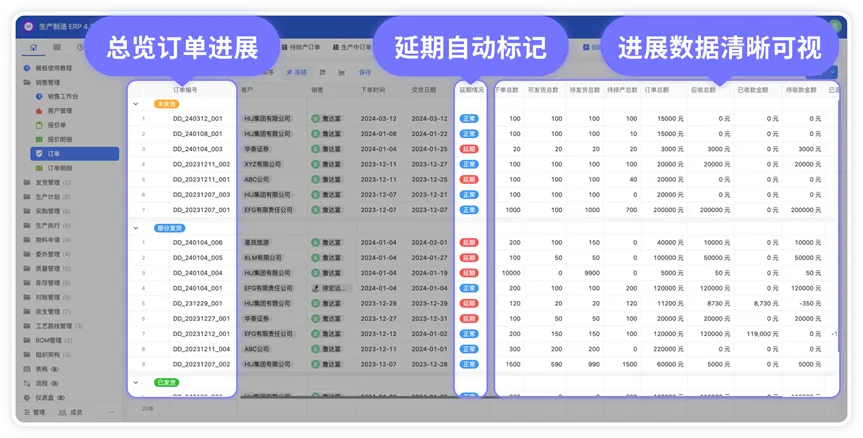Collapse the 未发货 group
863x438 pixels.
coord(135,103)
